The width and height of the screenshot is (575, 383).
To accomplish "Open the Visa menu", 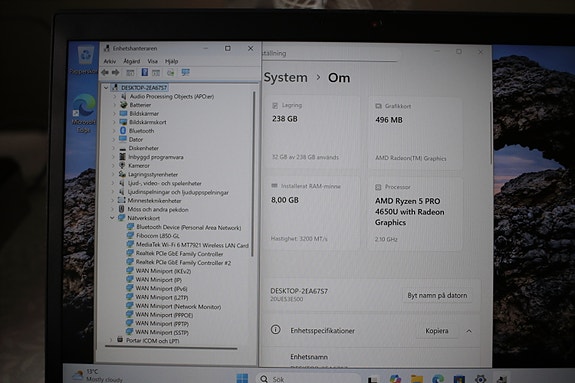I will pyautogui.click(x=153, y=61).
